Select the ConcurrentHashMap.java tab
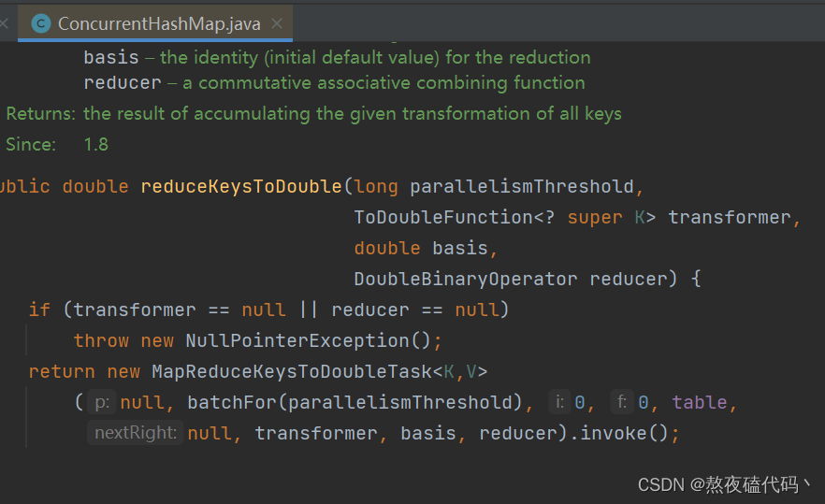 [x=155, y=23]
